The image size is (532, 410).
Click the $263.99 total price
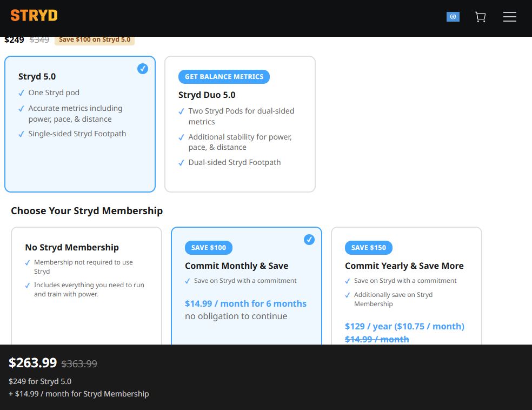click(x=32, y=363)
